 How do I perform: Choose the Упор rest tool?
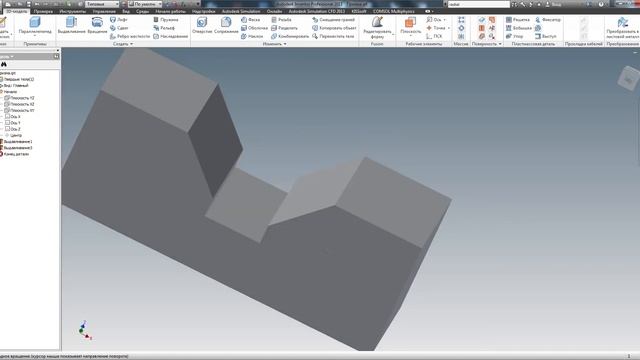514,36
